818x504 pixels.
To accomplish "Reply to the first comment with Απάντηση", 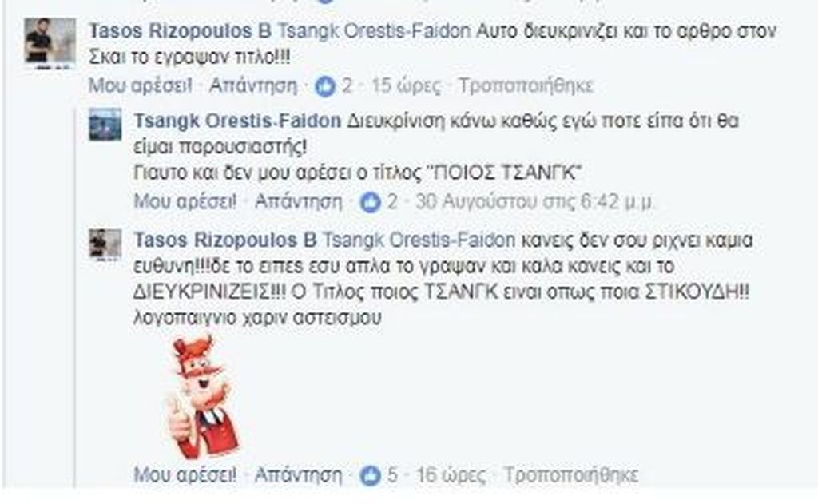I will tap(253, 85).
